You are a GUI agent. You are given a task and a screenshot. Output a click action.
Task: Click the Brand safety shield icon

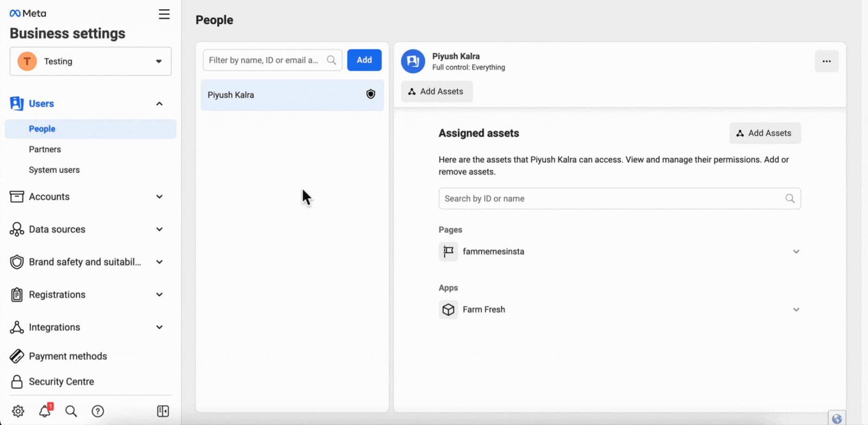click(x=17, y=262)
